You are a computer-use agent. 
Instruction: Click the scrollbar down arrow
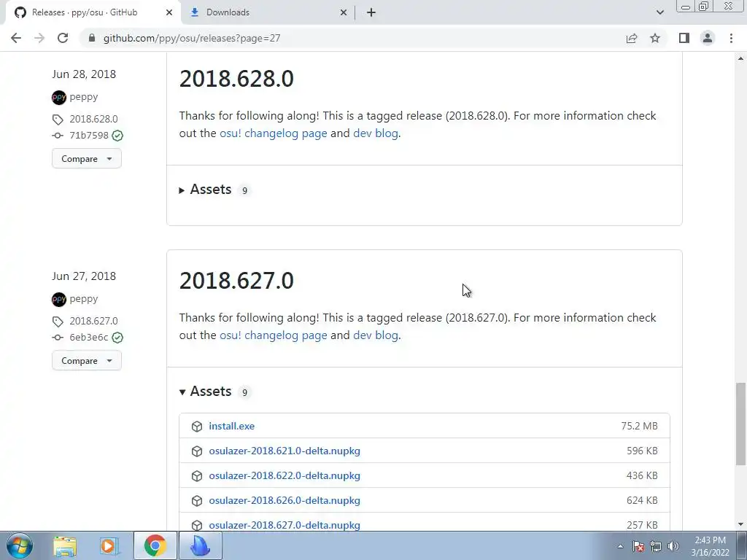[x=740, y=524]
